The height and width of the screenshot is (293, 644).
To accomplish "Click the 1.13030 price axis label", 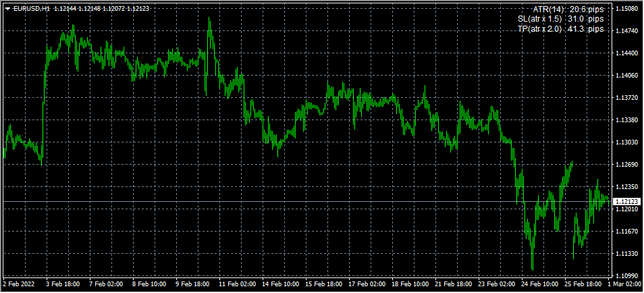I will 626,142.
